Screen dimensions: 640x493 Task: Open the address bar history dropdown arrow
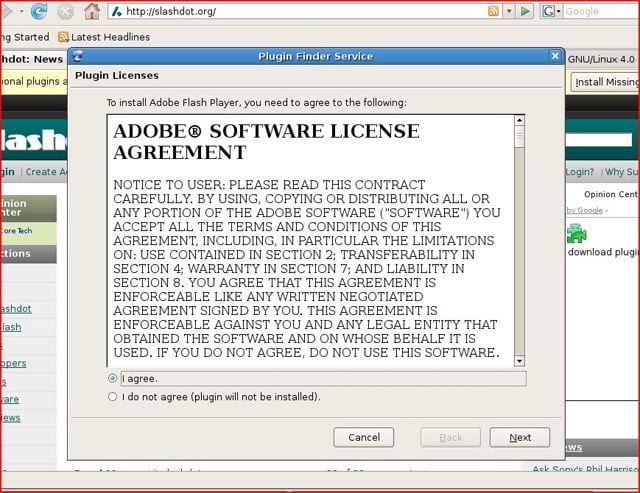point(509,11)
